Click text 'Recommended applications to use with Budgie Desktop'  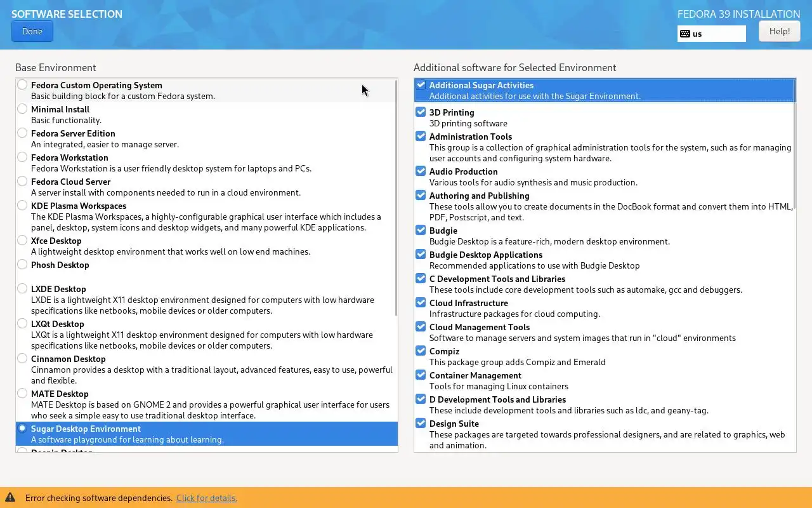(535, 265)
